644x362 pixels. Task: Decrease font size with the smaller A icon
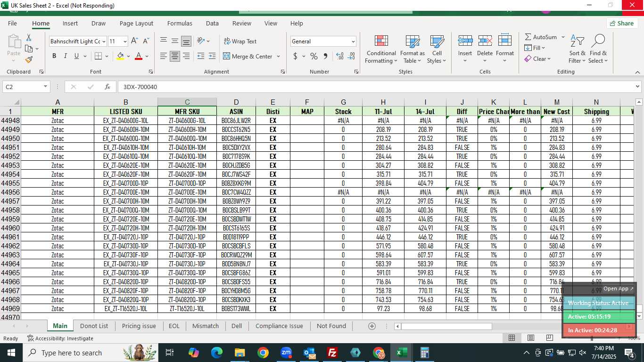click(146, 41)
